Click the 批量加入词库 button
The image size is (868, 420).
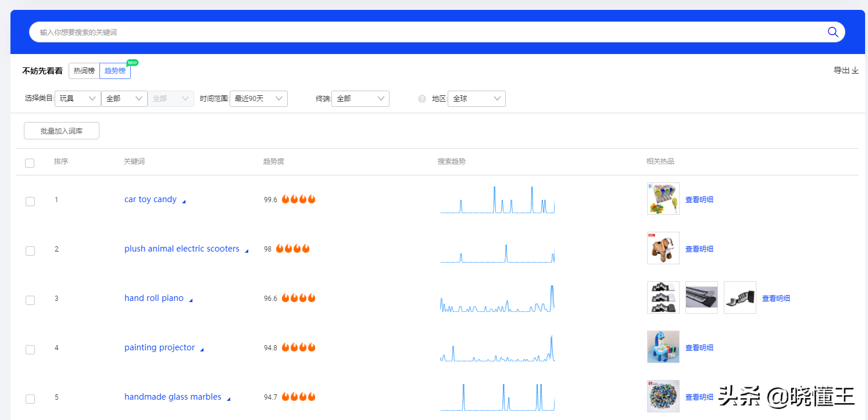click(62, 131)
